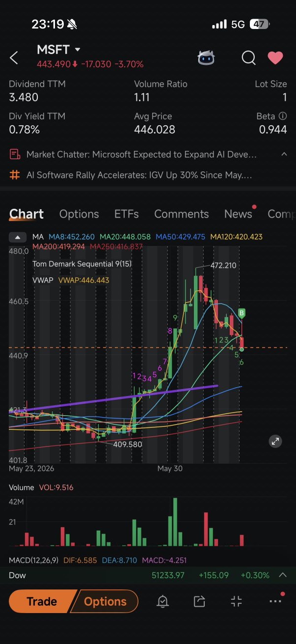Open the MSFT ticker dropdown arrow
Image resolution: width=296 pixels, height=644 pixels.
(x=78, y=50)
